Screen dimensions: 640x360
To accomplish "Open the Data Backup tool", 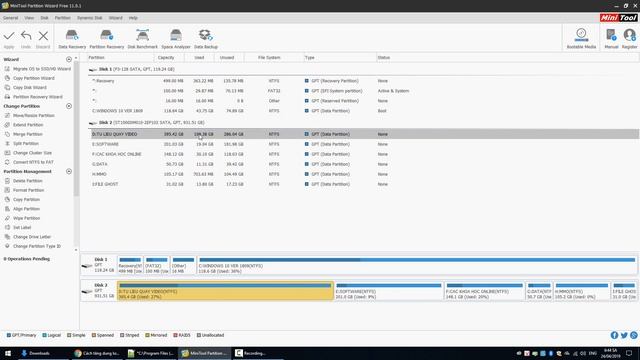I will tap(206, 39).
